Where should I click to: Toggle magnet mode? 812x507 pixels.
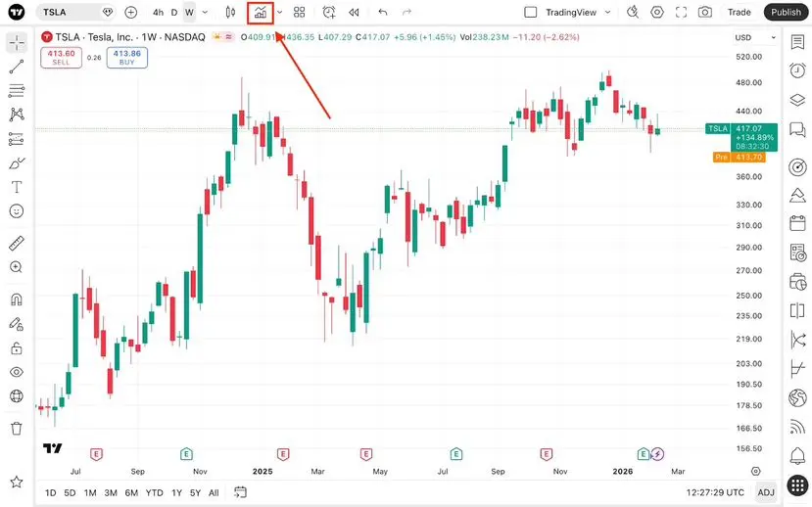[x=17, y=300]
